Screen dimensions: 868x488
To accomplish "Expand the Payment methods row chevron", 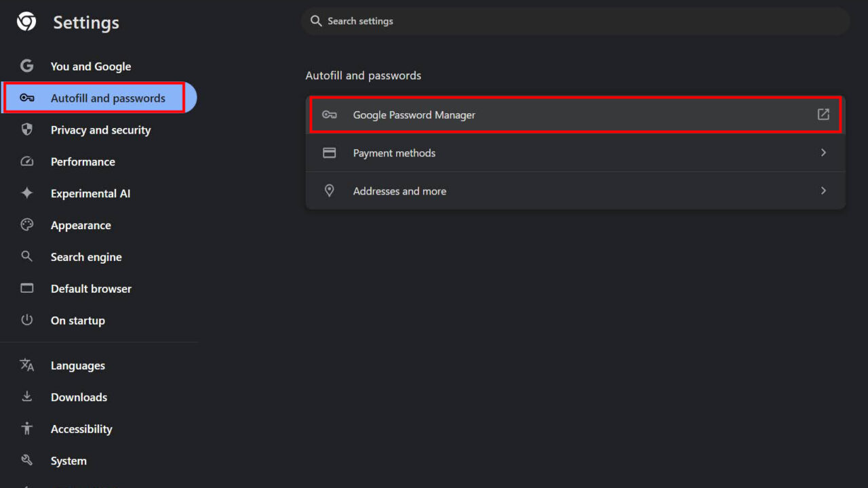I will [x=823, y=152].
